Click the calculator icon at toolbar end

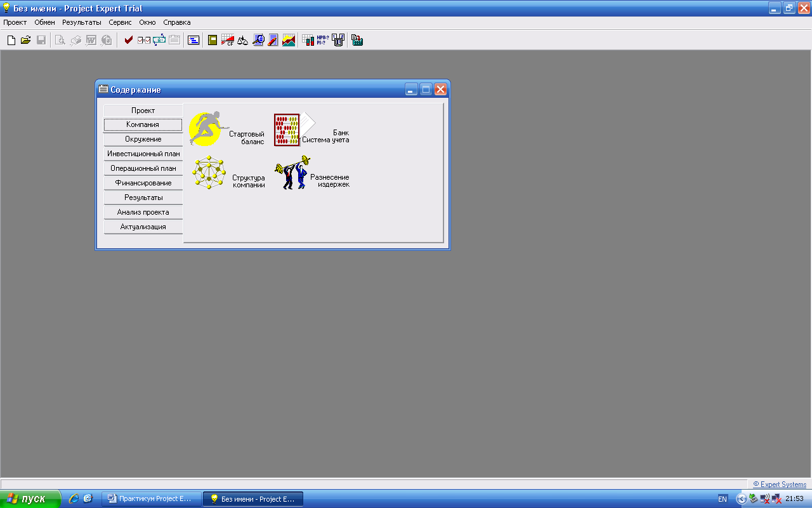tap(357, 40)
